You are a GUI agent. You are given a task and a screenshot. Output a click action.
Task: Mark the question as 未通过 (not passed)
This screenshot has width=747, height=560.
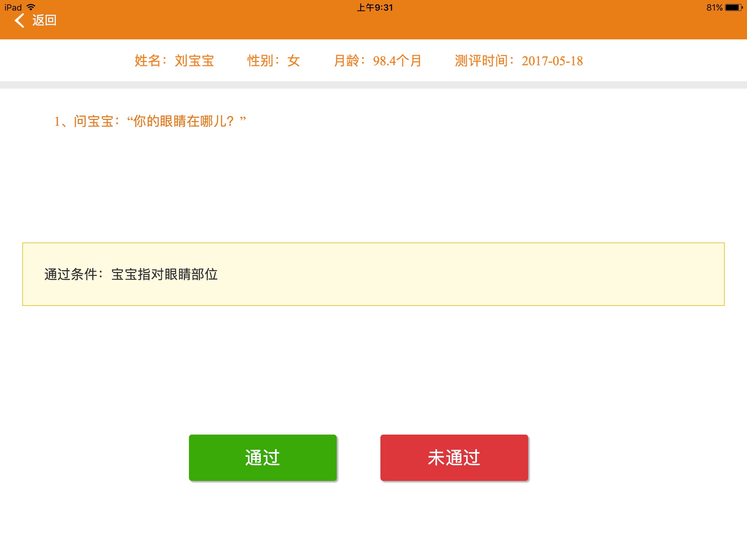tap(454, 458)
